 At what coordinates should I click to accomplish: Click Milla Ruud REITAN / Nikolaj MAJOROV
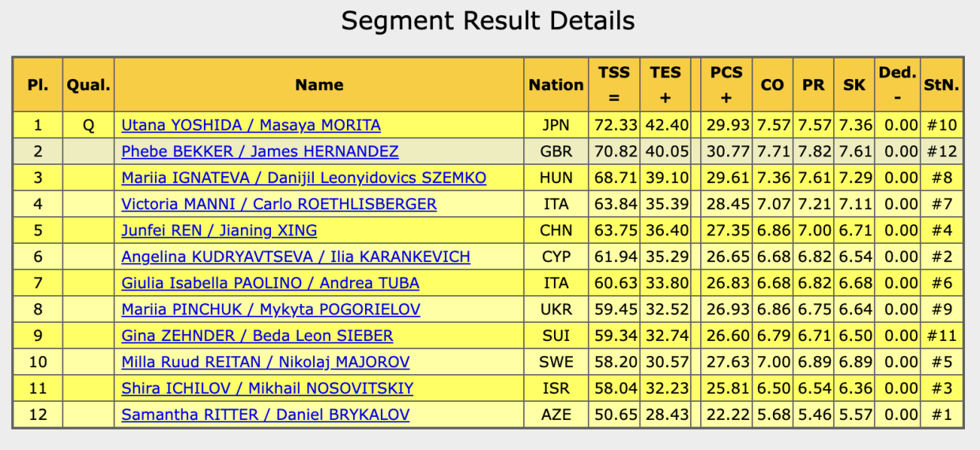266,362
